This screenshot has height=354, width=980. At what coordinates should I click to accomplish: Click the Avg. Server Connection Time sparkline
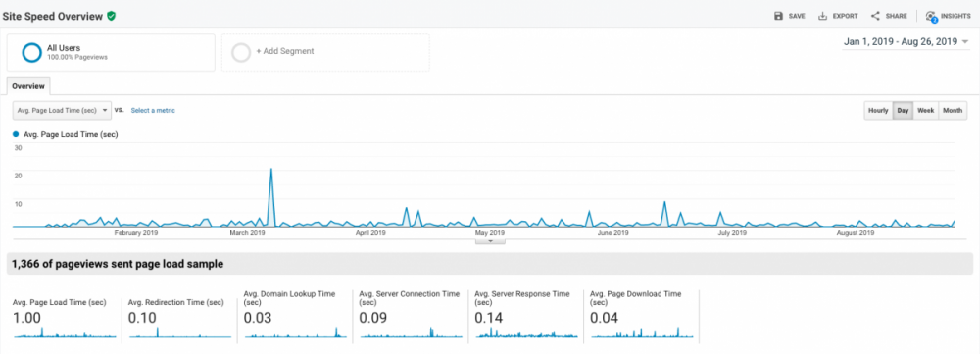pos(412,333)
